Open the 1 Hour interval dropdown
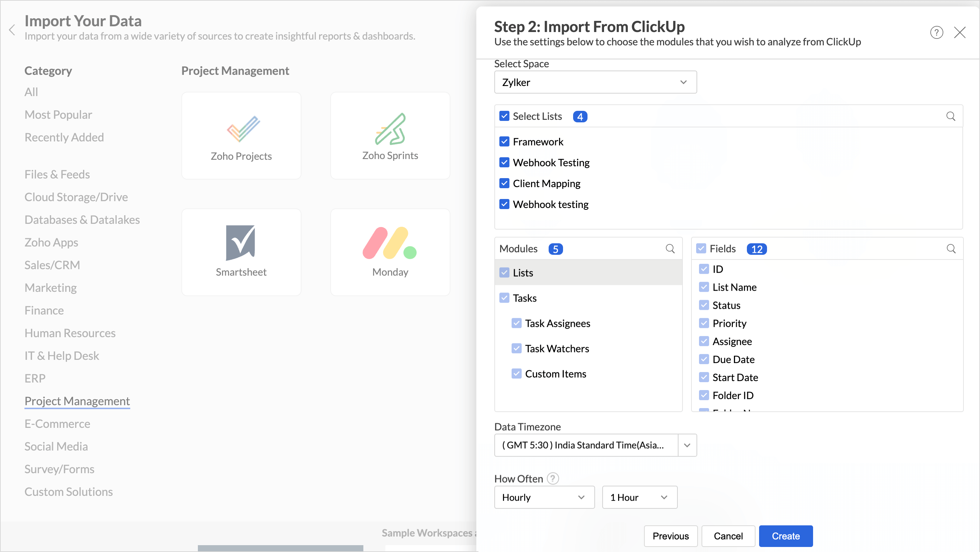Screen dimensions: 980x552 tap(640, 497)
